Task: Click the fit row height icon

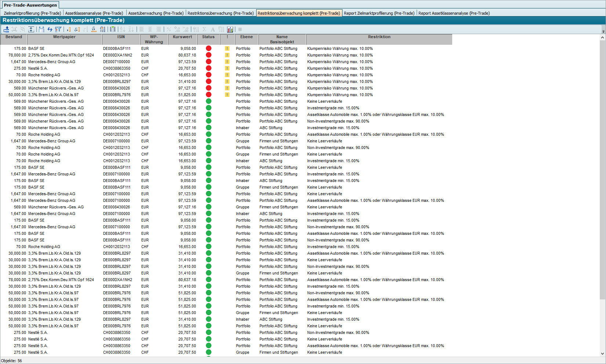Action: (x=31, y=29)
